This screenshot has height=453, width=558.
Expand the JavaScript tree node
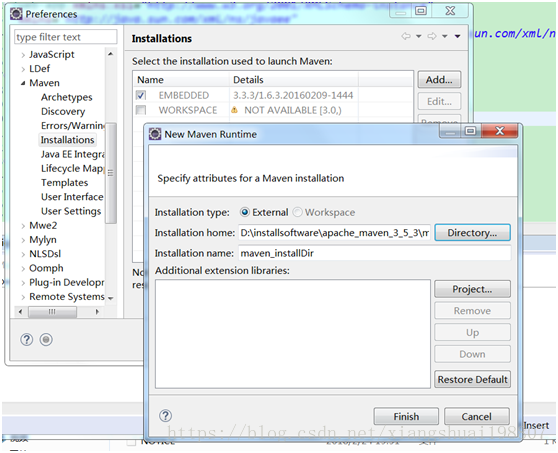coord(23,55)
